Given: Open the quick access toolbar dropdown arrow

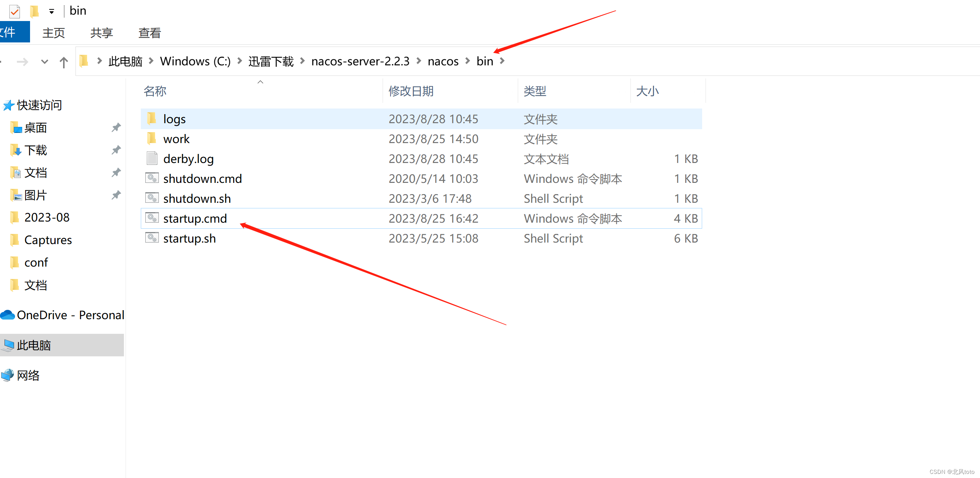Looking at the screenshot, I should tap(51, 12).
